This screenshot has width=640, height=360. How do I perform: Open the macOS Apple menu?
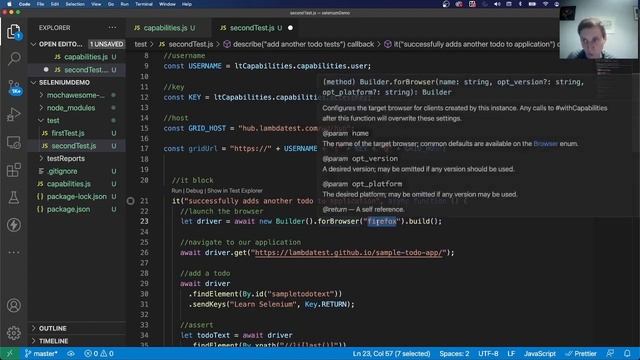(x=9, y=4)
